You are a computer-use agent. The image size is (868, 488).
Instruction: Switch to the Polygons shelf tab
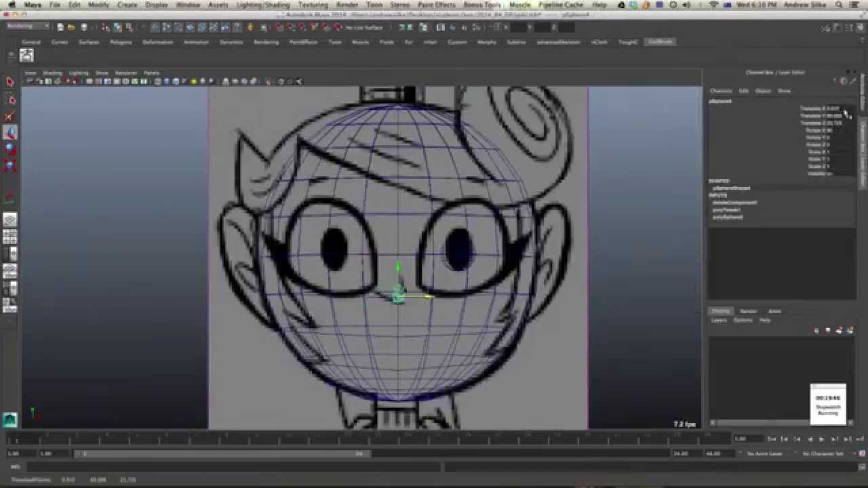click(x=121, y=42)
